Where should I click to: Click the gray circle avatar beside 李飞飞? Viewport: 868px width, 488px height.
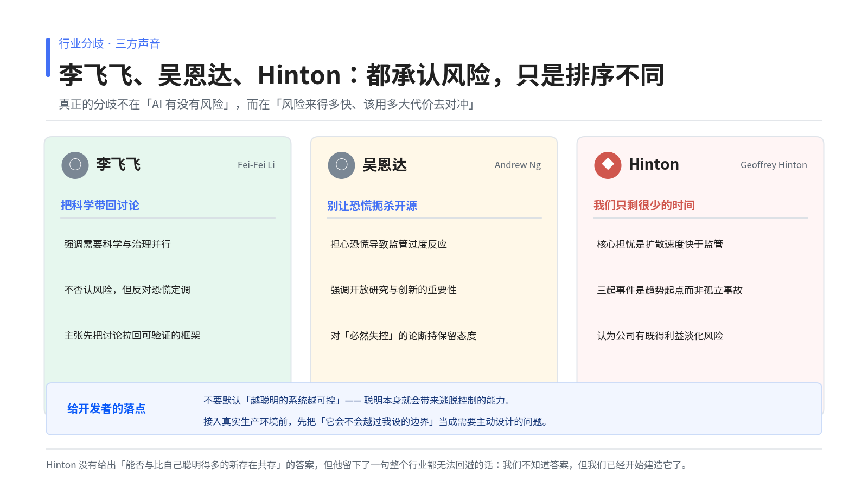tap(75, 165)
